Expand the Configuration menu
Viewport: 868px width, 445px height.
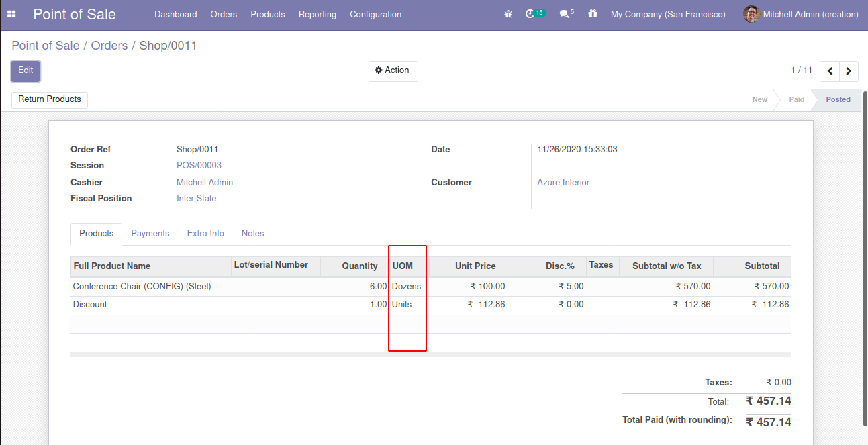click(375, 14)
